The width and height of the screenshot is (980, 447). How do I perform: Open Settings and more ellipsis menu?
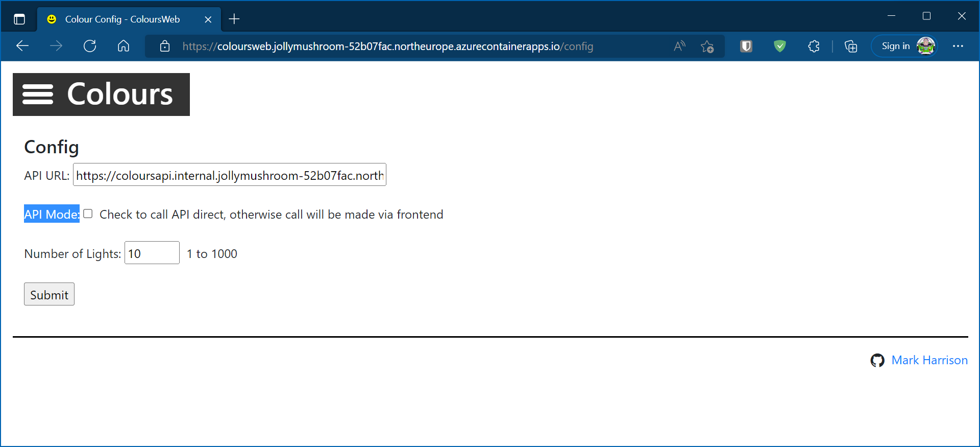[958, 46]
